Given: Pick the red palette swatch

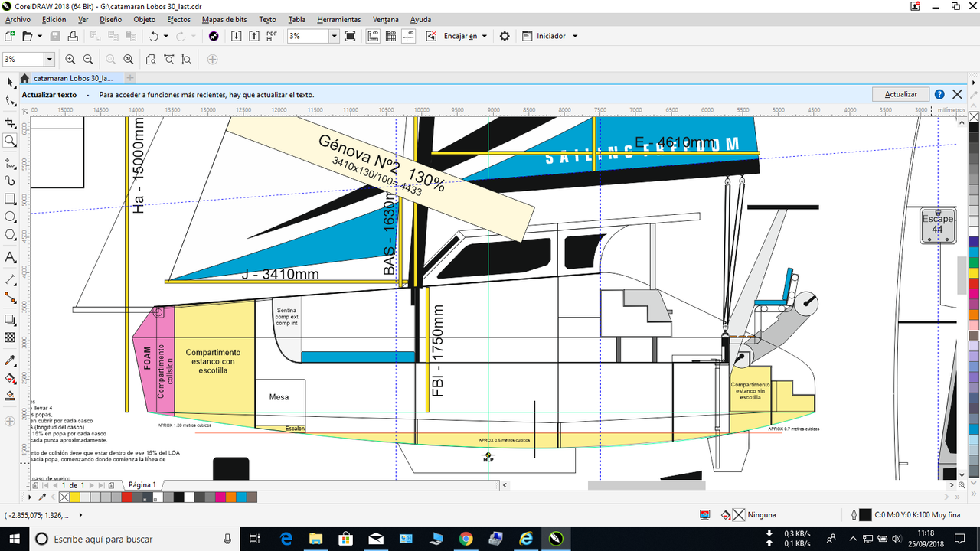Looking at the screenshot, I should [126, 497].
